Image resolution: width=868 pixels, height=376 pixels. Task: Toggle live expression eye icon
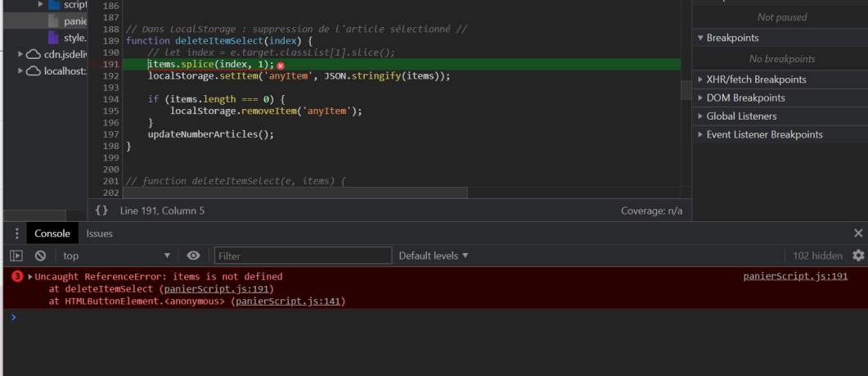coord(193,256)
